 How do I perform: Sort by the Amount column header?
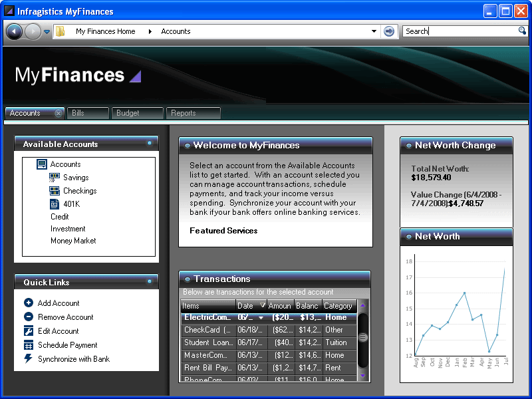(x=280, y=306)
